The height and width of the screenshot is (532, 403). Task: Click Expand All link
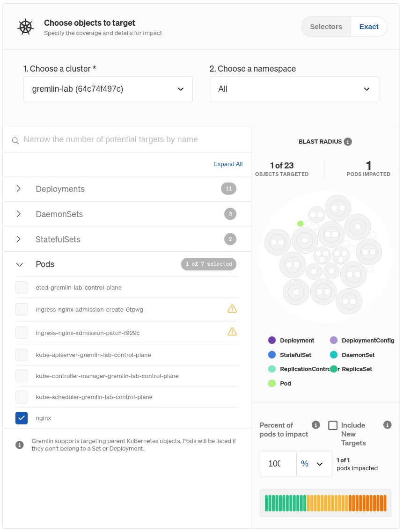click(228, 164)
